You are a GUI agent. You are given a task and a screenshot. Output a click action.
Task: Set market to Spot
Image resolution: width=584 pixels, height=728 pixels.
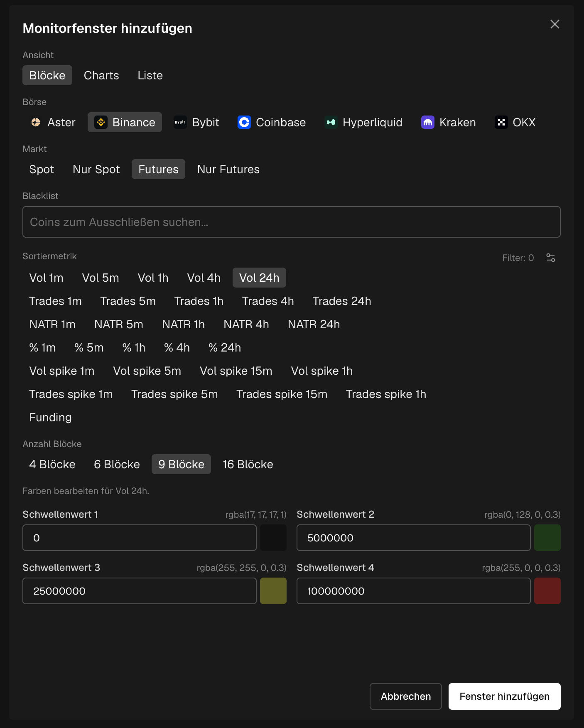pos(42,169)
